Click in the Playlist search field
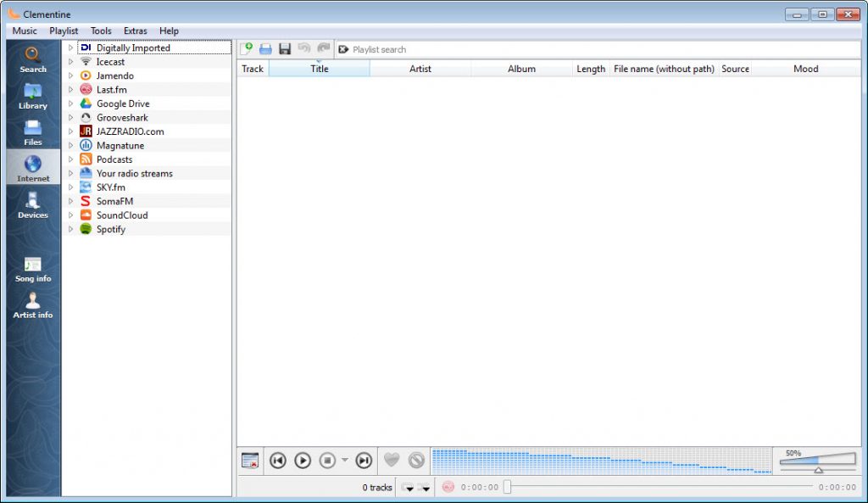The image size is (868, 503). coord(598,49)
